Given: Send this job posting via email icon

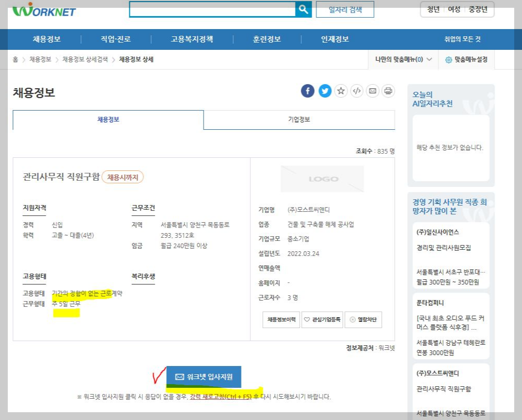Looking at the screenshot, I should pyautogui.click(x=372, y=90).
